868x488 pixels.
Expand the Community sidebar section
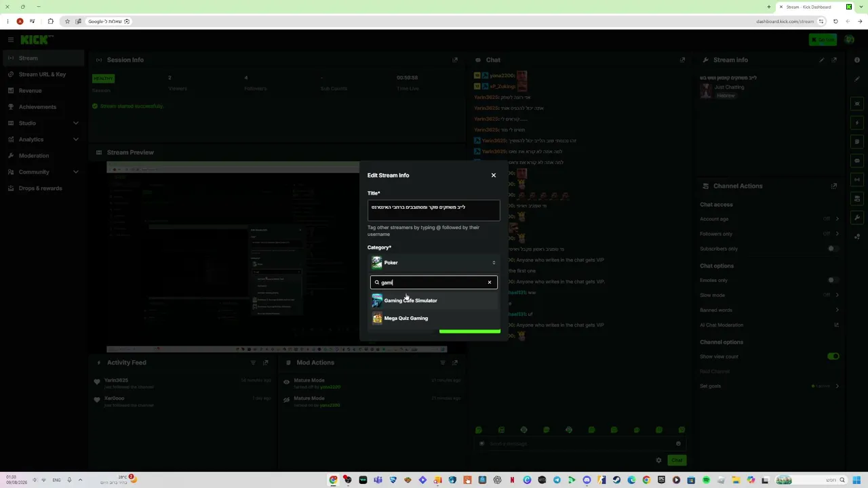coord(43,172)
